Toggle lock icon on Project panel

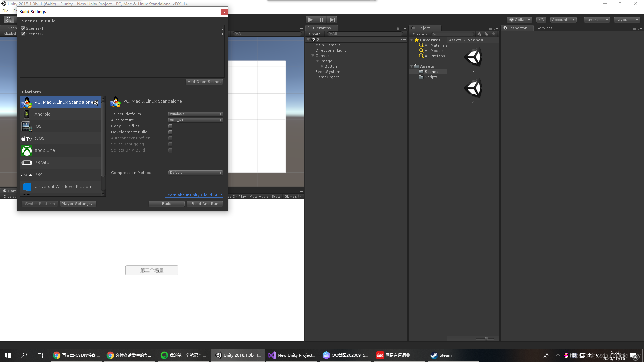coord(490,29)
